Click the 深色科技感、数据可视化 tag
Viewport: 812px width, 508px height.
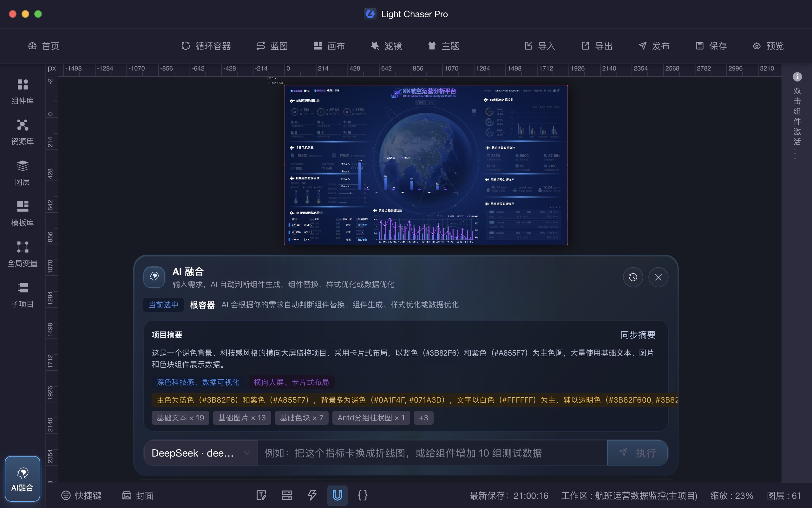198,382
